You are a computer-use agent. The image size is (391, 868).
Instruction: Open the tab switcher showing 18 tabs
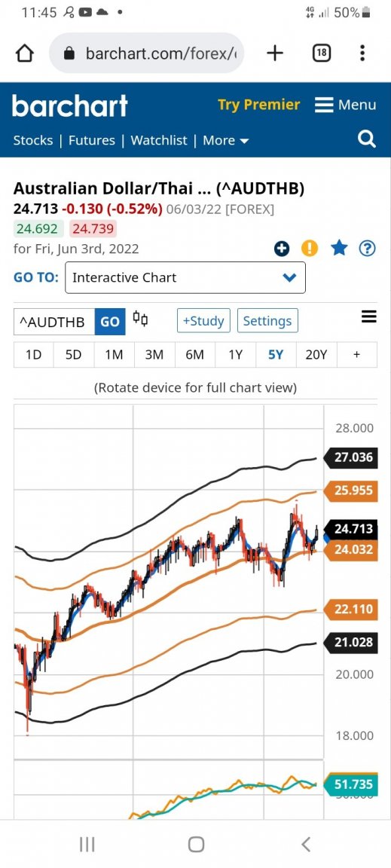[x=322, y=53]
